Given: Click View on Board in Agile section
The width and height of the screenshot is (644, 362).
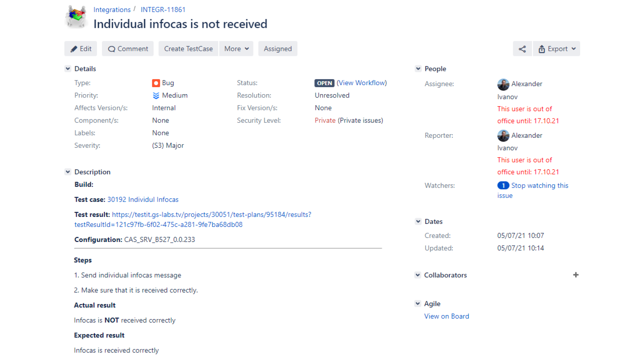Looking at the screenshot, I should point(446,316).
